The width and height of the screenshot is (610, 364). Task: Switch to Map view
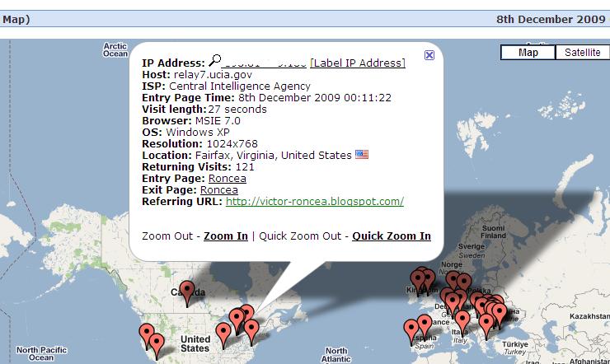point(528,53)
